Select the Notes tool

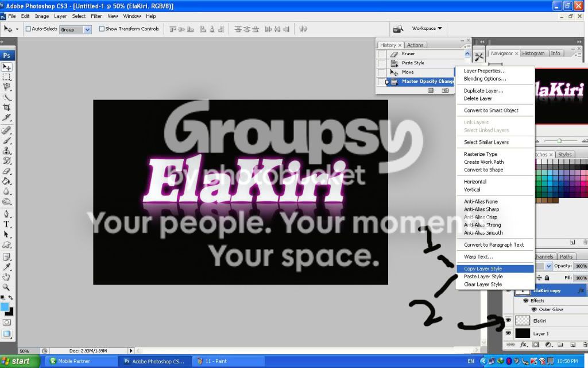click(x=7, y=257)
